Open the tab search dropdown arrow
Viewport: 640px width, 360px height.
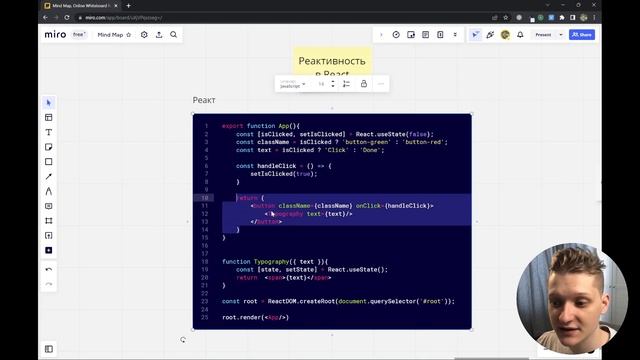(x=547, y=5)
